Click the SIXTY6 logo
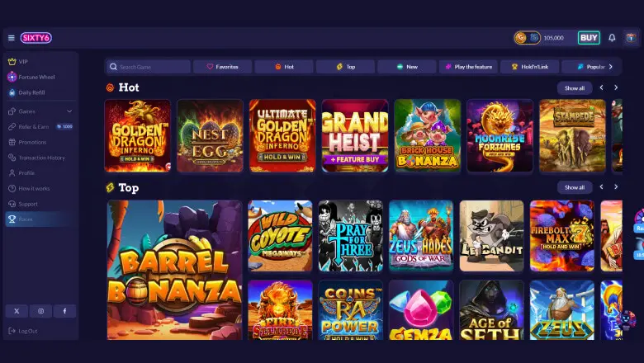 tap(36, 38)
